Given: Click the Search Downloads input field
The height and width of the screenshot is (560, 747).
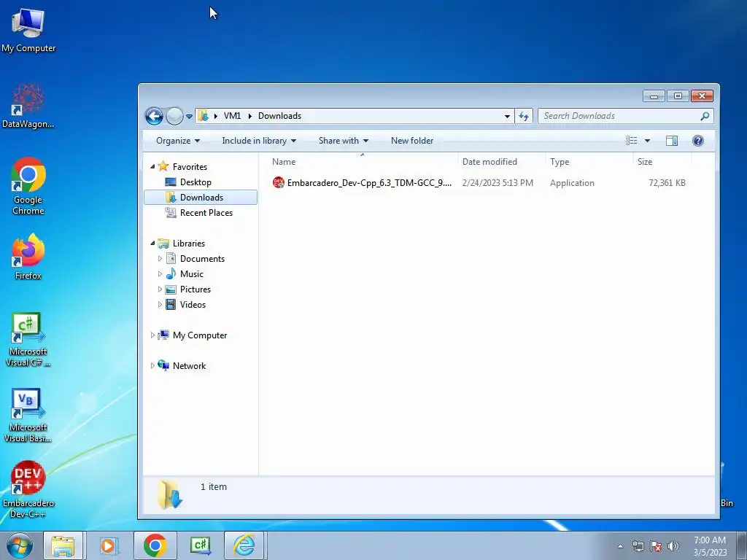Looking at the screenshot, I should [619, 116].
